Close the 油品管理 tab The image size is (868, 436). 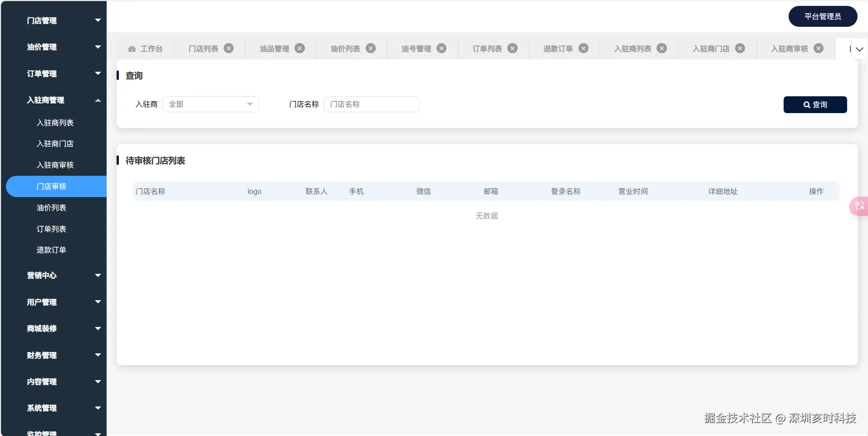pyautogui.click(x=300, y=48)
